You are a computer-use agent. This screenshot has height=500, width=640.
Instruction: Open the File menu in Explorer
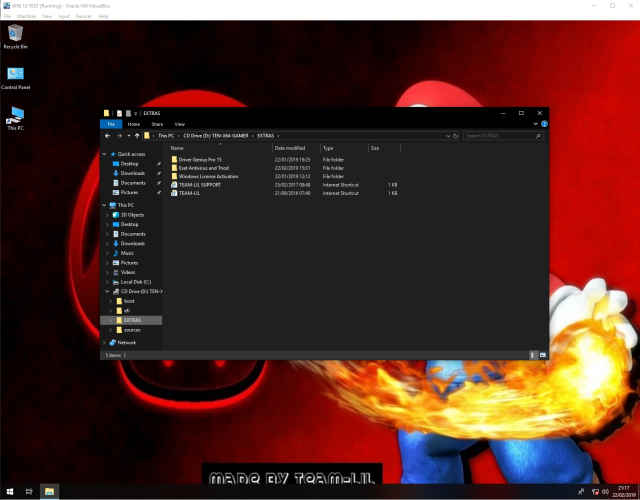pos(112,123)
